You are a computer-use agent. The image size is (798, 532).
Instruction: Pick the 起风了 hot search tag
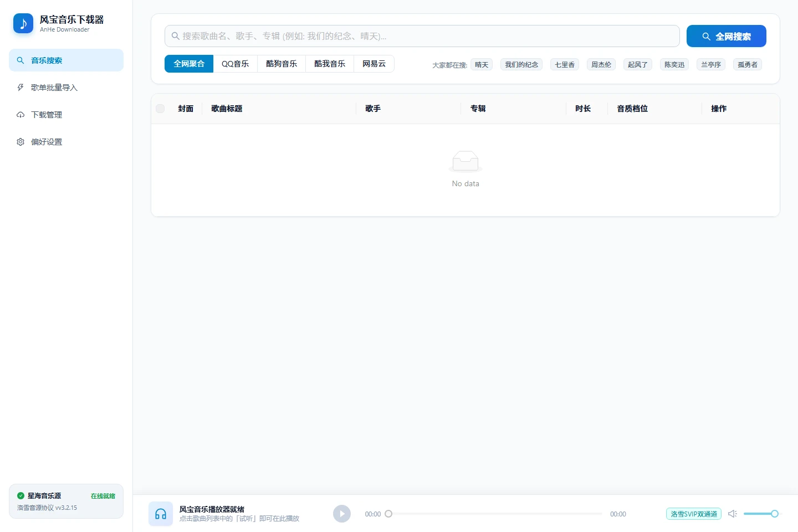[638, 64]
